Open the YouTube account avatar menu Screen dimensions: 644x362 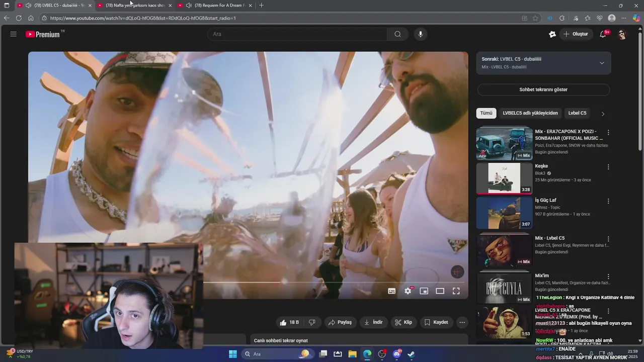[622, 34]
